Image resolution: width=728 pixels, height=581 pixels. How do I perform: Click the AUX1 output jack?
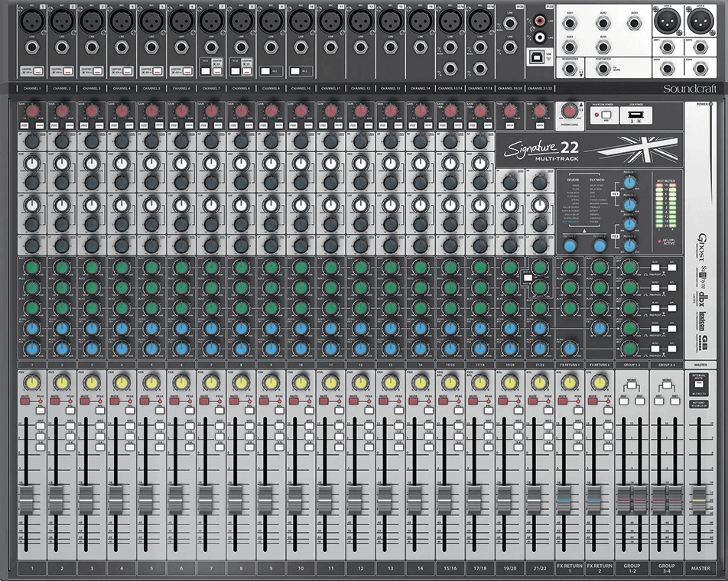(569, 23)
